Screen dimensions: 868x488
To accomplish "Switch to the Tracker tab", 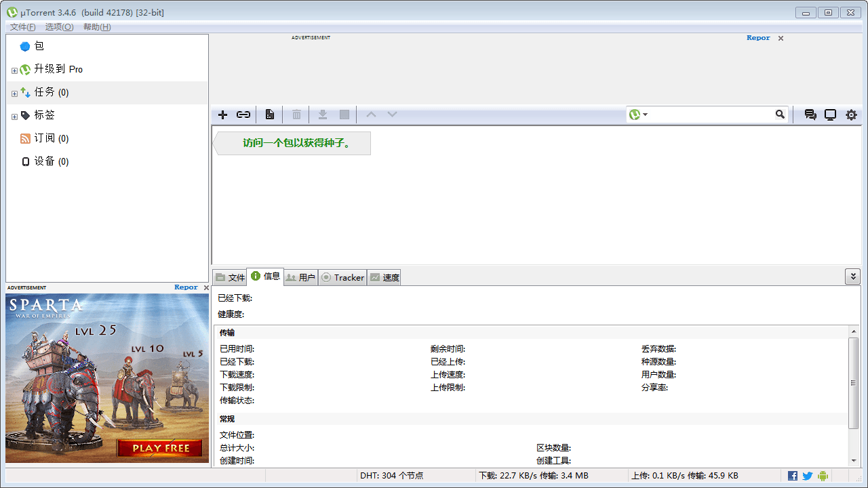I will (x=342, y=277).
